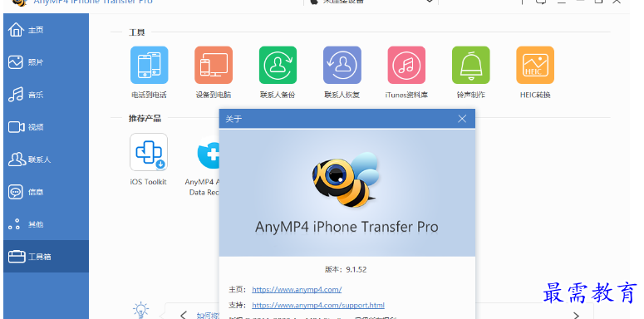Open the Ringtone Maker (铃声制作) tool
Viewport: 644px width, 319px height.
470,66
